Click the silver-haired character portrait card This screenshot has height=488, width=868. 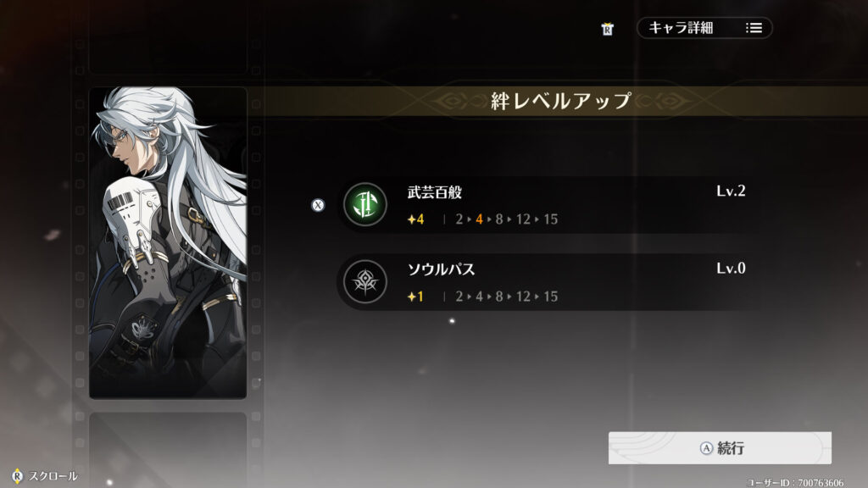pyautogui.click(x=168, y=242)
